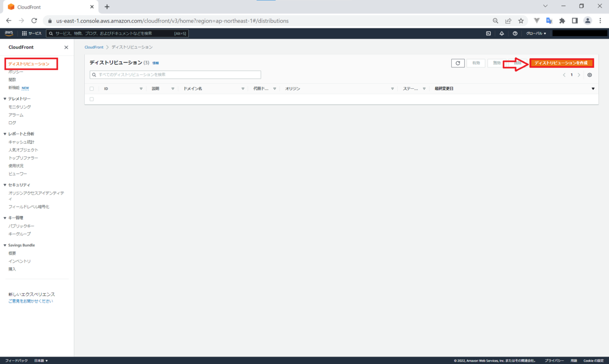Click the browser back arrow
This screenshot has height=364, width=609.
[9, 21]
